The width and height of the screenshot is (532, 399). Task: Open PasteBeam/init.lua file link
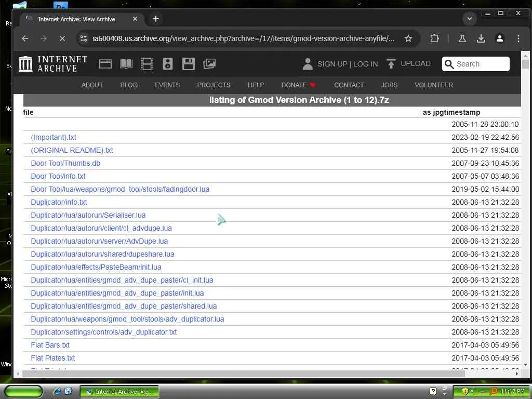pyautogui.click(x=96, y=268)
